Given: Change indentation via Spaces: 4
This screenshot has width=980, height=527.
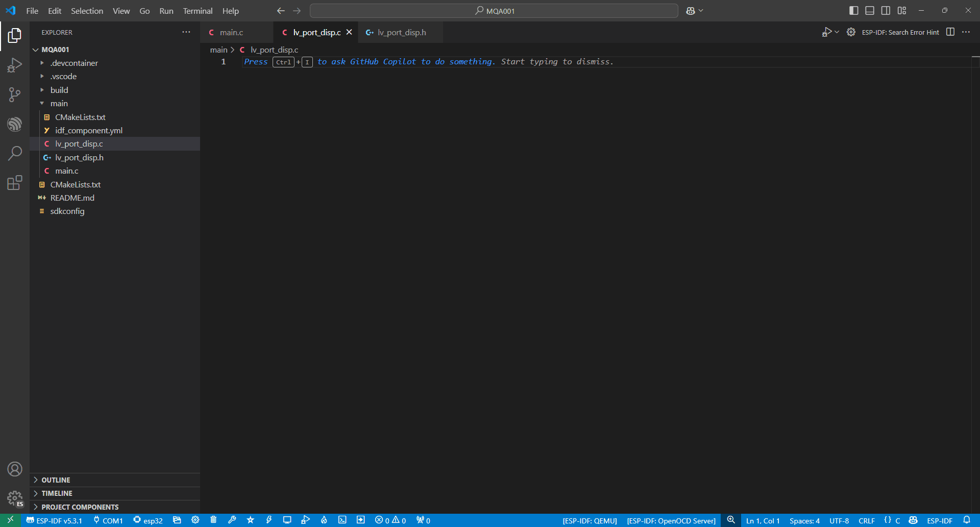Looking at the screenshot, I should point(804,520).
